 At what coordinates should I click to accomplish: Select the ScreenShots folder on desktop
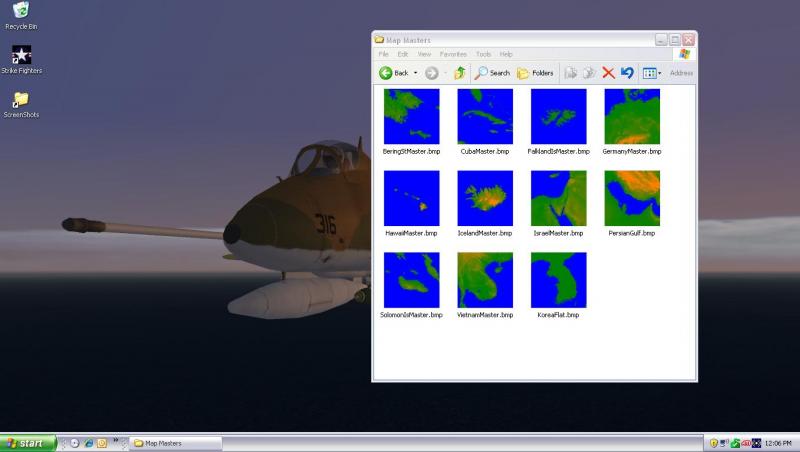[x=21, y=105]
